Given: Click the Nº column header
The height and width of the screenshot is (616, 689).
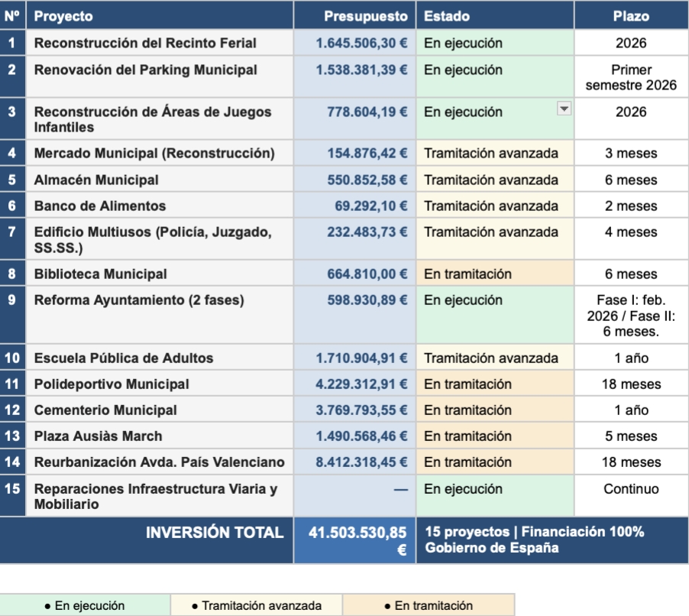Looking at the screenshot, I should point(13,12).
